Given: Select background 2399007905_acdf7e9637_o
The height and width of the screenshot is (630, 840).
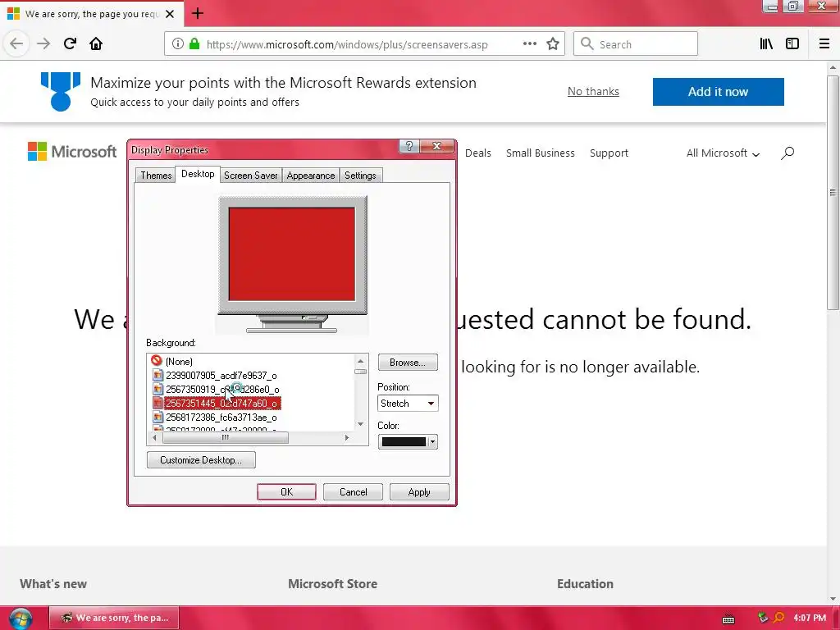Looking at the screenshot, I should [x=221, y=376].
